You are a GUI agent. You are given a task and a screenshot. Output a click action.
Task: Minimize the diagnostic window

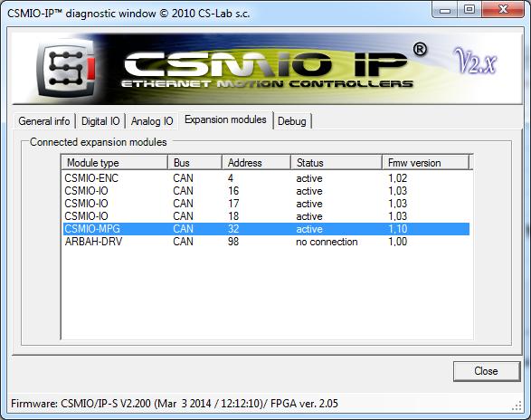[445, 9]
